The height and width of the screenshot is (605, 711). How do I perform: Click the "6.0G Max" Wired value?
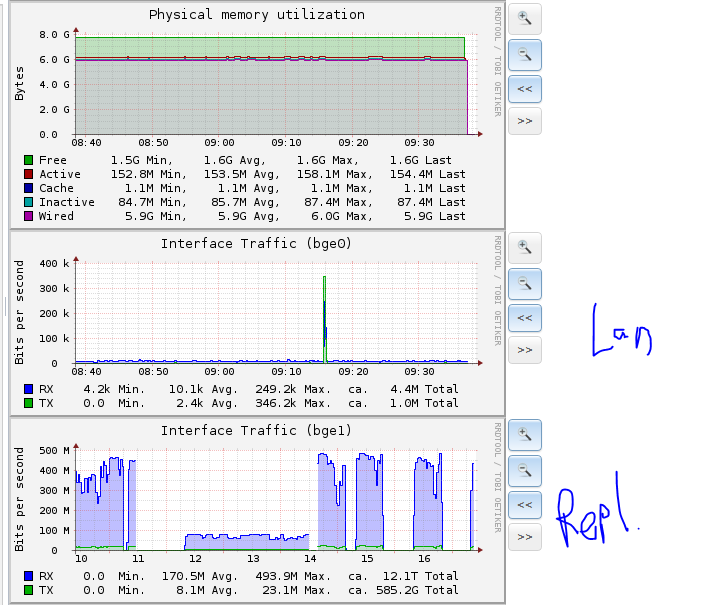[341, 216]
